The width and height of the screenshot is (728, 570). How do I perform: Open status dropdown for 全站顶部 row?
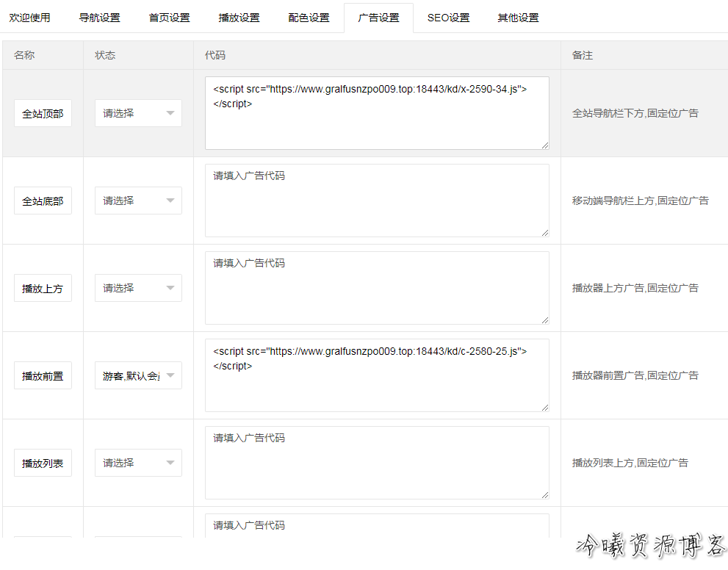click(x=138, y=113)
